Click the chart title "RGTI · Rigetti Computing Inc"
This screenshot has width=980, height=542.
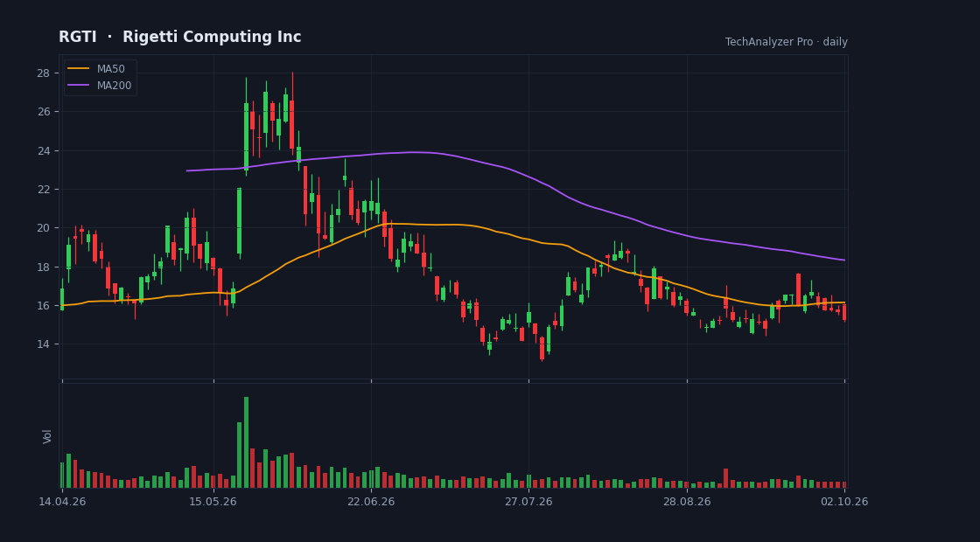click(x=180, y=37)
